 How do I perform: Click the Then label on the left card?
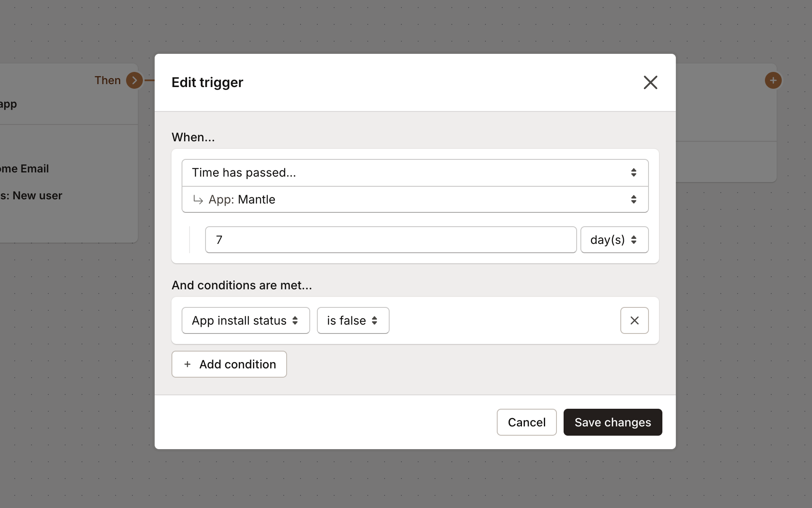(x=108, y=80)
